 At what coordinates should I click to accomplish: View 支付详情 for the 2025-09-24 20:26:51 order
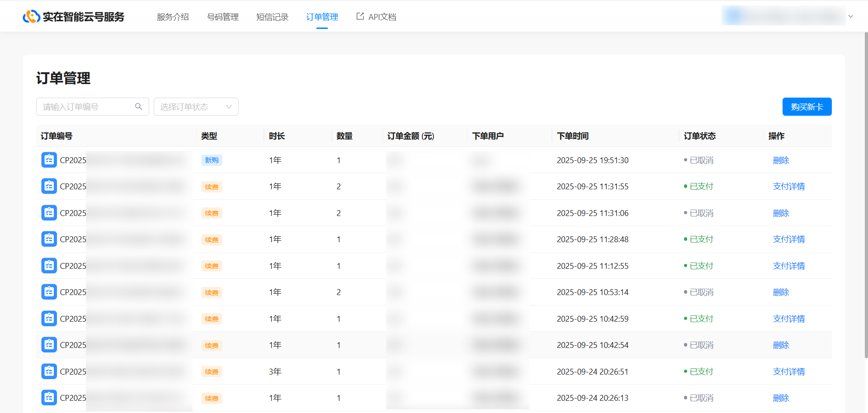tap(788, 371)
